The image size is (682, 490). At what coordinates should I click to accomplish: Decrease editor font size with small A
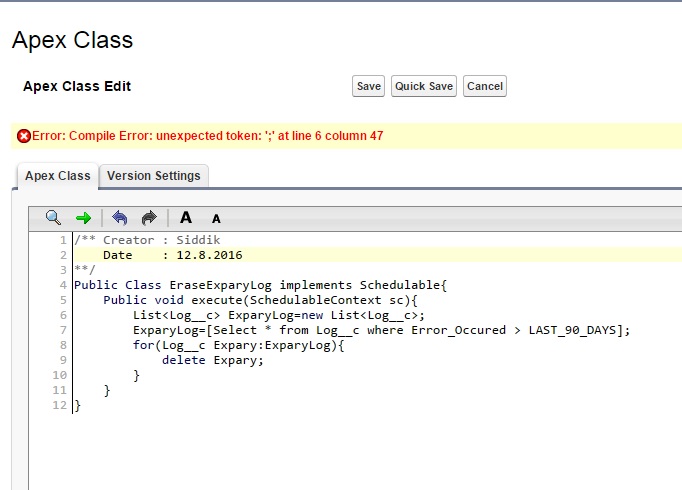(x=216, y=218)
